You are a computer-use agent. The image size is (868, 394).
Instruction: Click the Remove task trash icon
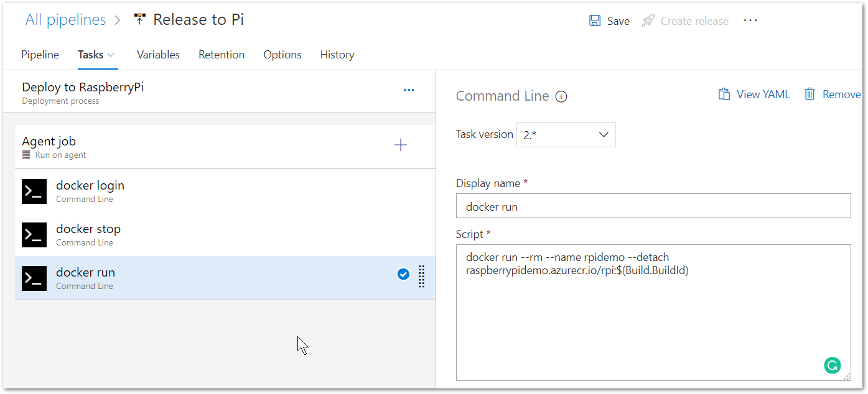click(810, 94)
